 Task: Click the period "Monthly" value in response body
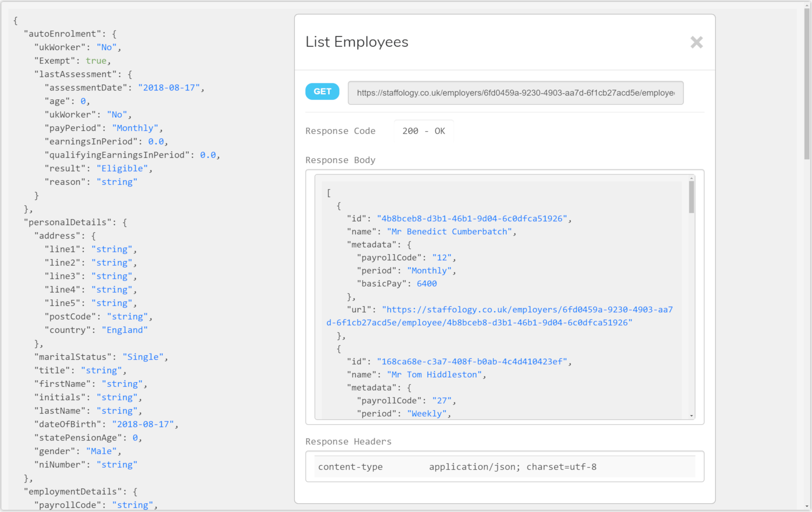(x=429, y=271)
